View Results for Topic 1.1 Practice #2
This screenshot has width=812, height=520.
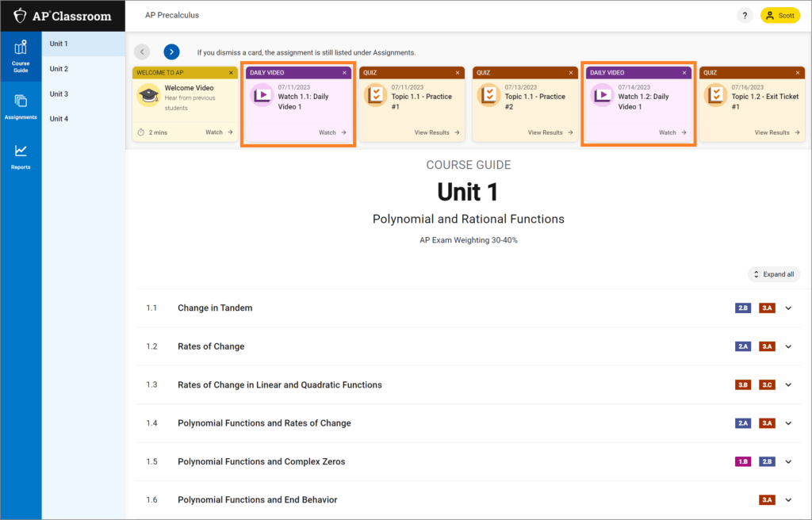click(550, 132)
